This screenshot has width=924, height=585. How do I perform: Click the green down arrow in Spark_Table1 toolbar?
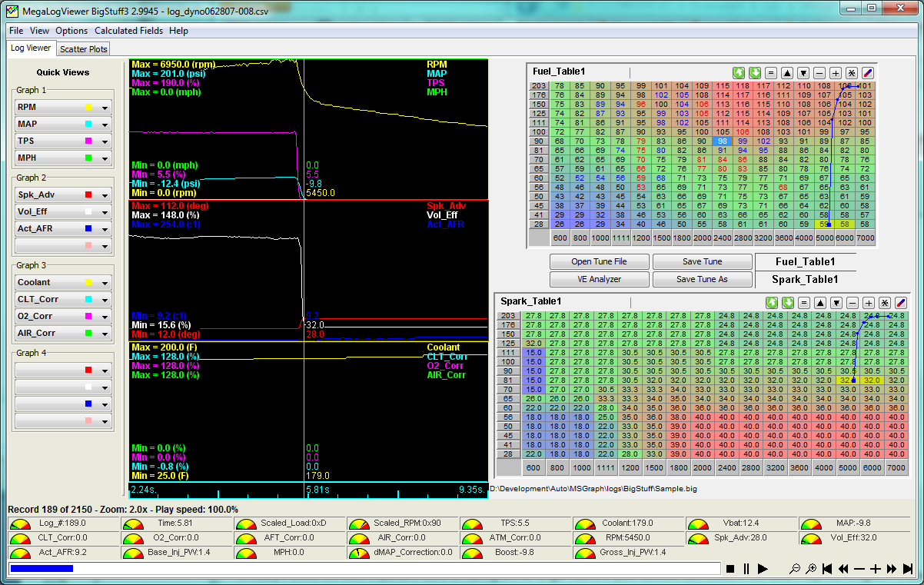[x=786, y=302]
